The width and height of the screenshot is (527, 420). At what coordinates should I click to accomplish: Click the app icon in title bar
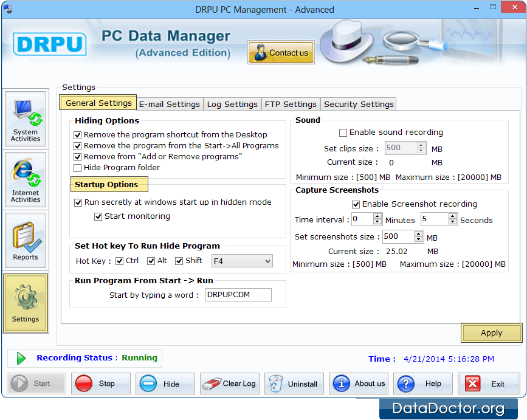[8, 9]
